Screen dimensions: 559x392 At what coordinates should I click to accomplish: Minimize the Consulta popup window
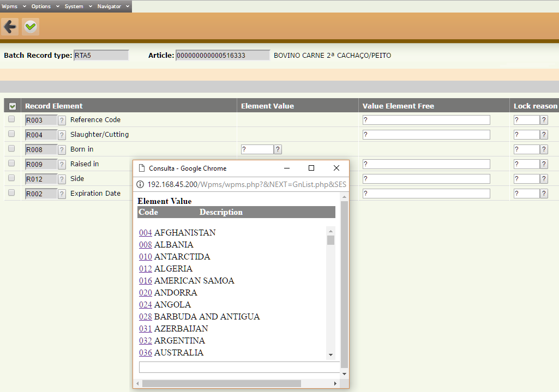[x=287, y=168]
